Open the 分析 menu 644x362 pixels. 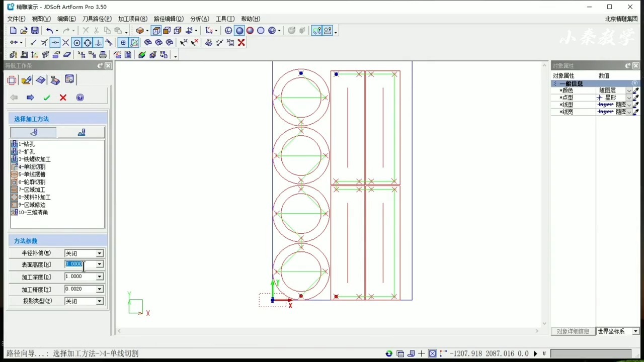[200, 19]
